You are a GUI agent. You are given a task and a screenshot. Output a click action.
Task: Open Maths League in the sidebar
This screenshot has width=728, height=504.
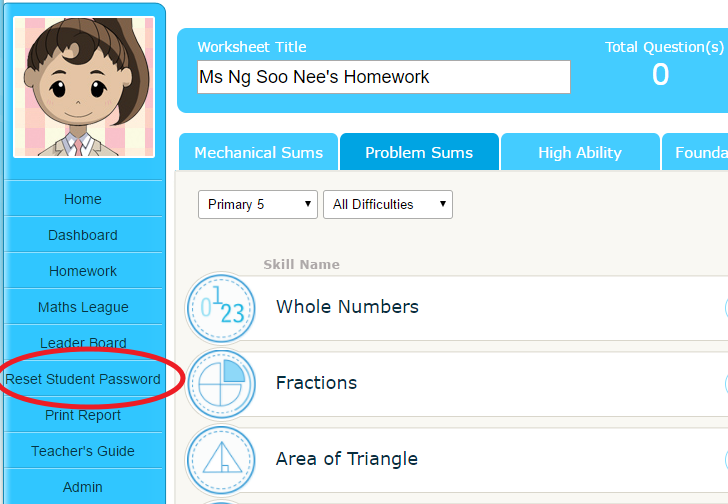[83, 307]
